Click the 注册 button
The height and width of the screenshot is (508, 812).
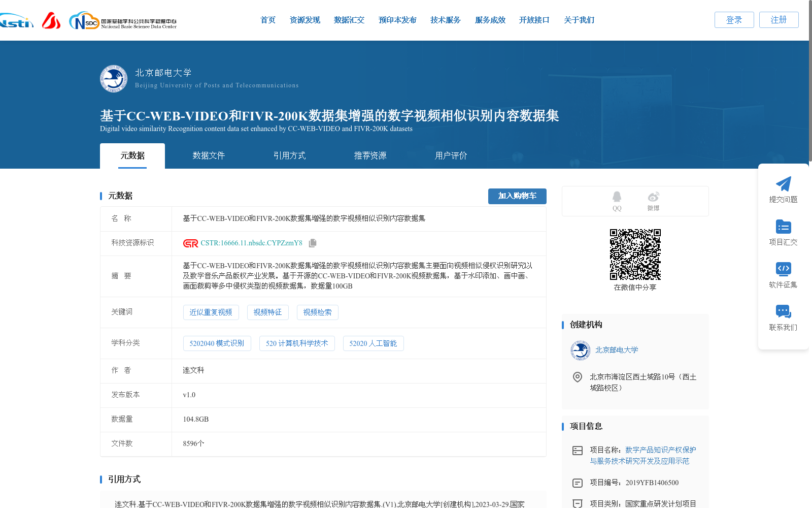point(779,20)
